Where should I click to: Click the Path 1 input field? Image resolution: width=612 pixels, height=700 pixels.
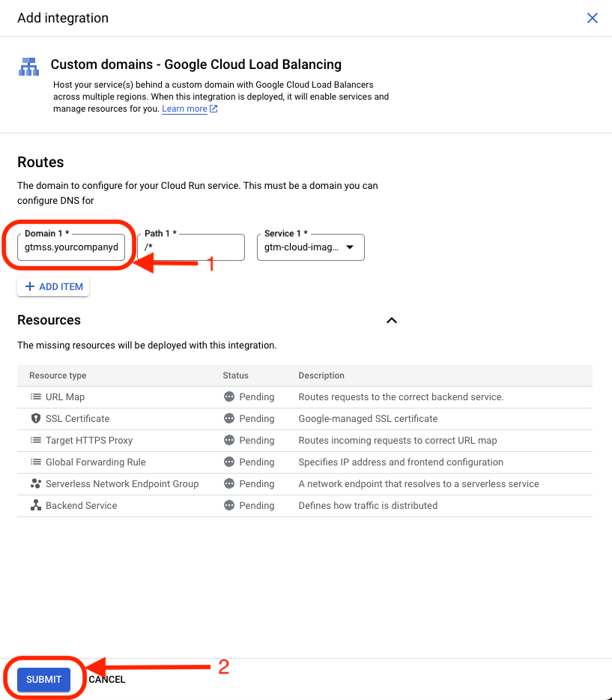(191, 247)
